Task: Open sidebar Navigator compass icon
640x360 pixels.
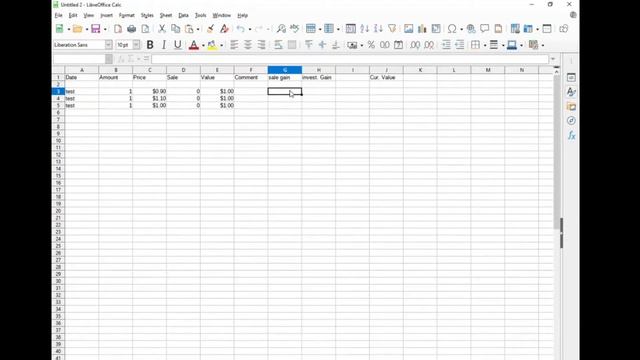Action: pos(571,121)
